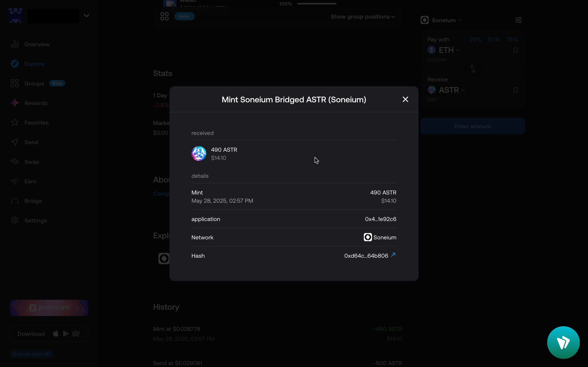This screenshot has height=367, width=588.
Task: Click the wallet avatar icon
Action: 16,15
